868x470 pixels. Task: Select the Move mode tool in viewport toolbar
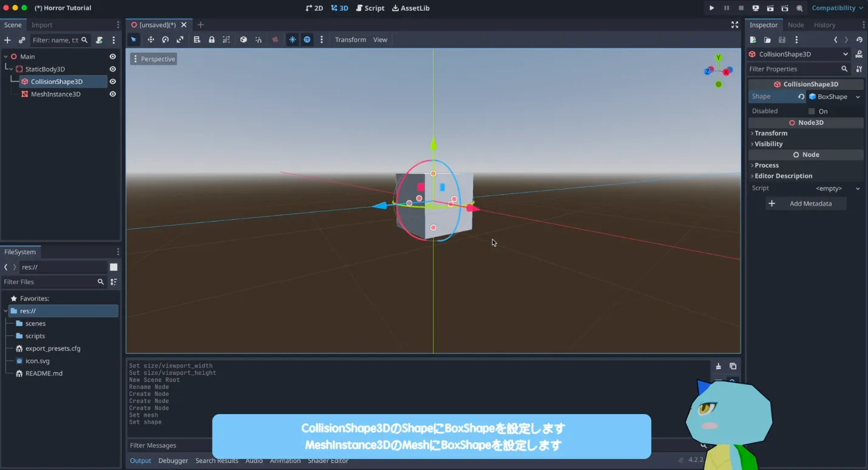pos(151,39)
